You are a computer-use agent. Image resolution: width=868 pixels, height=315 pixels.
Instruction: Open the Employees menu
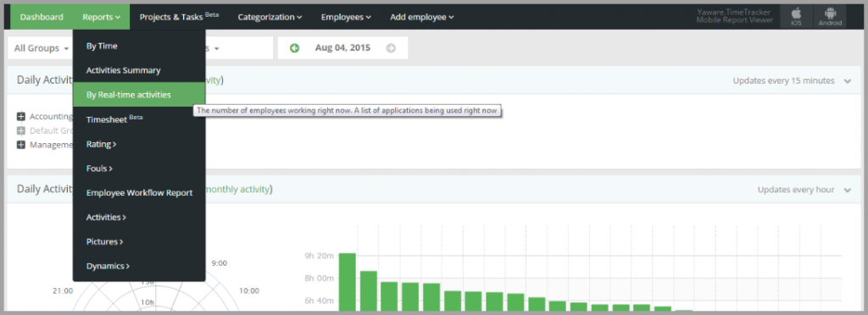coord(346,17)
